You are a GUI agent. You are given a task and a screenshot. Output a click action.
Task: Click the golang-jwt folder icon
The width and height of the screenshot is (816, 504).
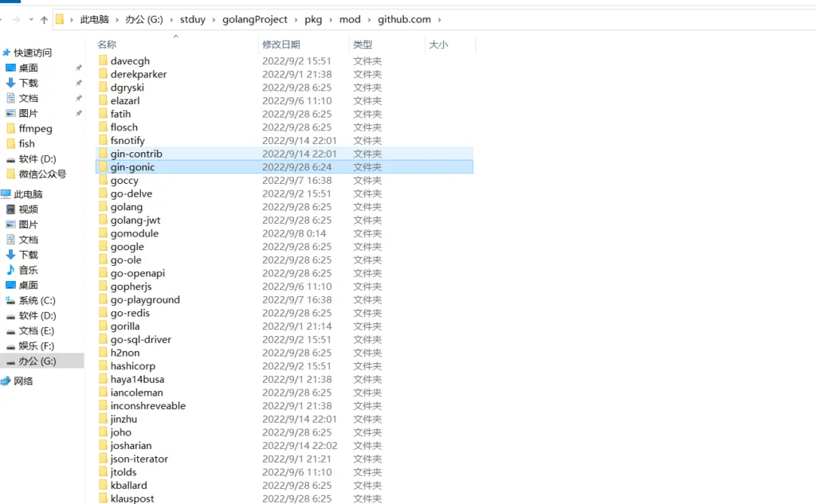pos(103,220)
